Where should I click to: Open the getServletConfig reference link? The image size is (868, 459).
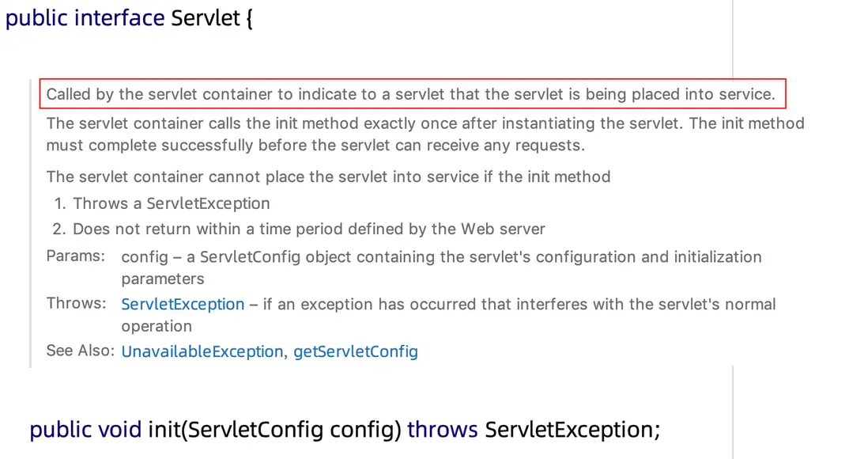356,351
